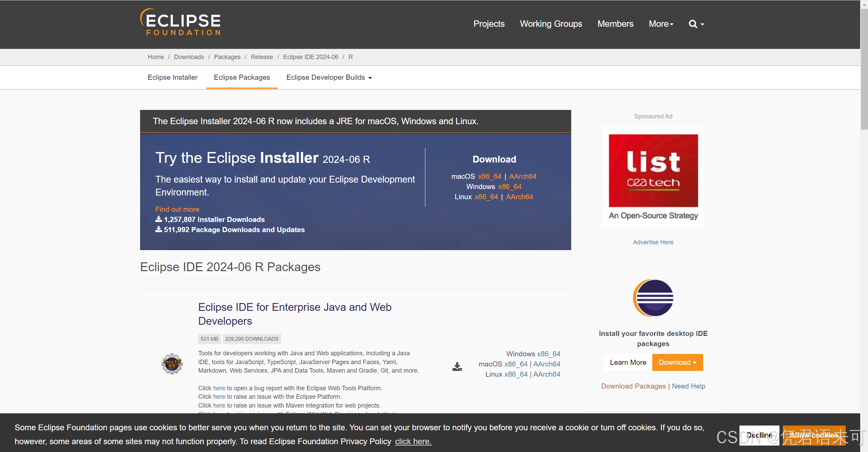Click Allow cookies button

[x=814, y=435]
